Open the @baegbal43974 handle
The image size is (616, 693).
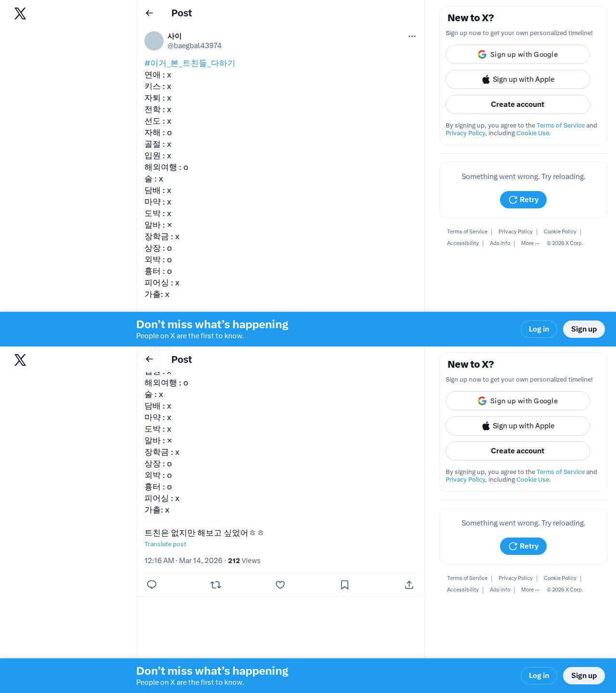click(194, 46)
